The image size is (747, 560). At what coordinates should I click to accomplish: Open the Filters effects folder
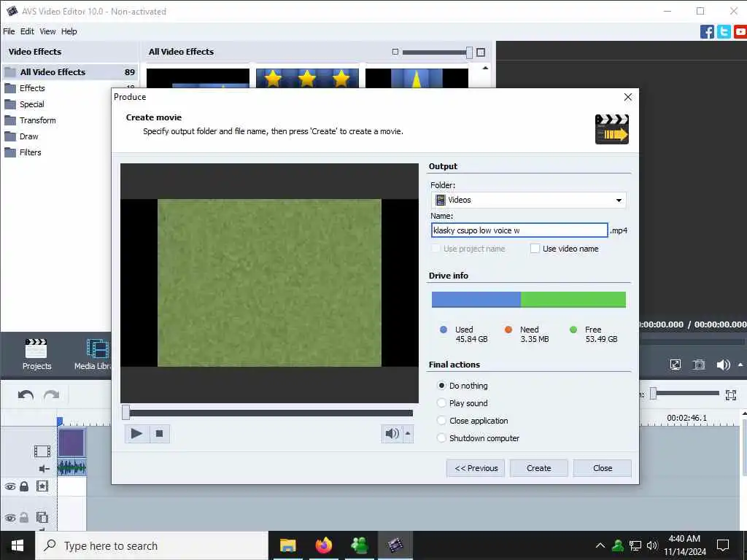pos(30,153)
